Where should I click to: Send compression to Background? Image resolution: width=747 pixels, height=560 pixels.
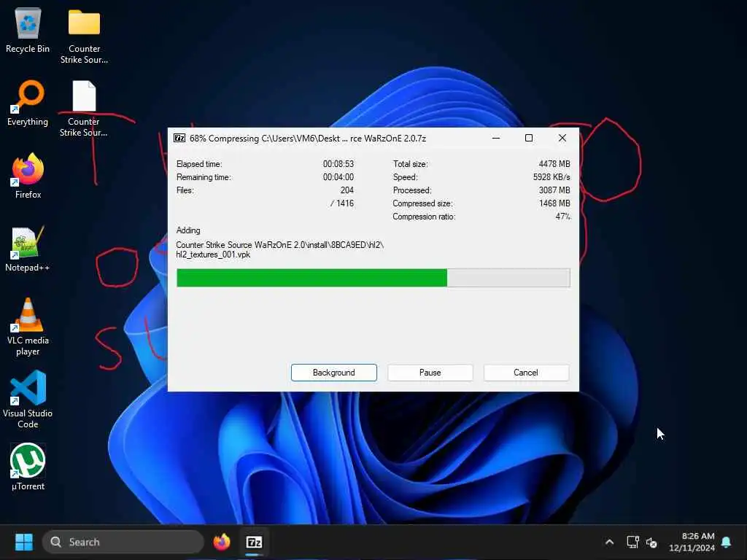pyautogui.click(x=334, y=373)
